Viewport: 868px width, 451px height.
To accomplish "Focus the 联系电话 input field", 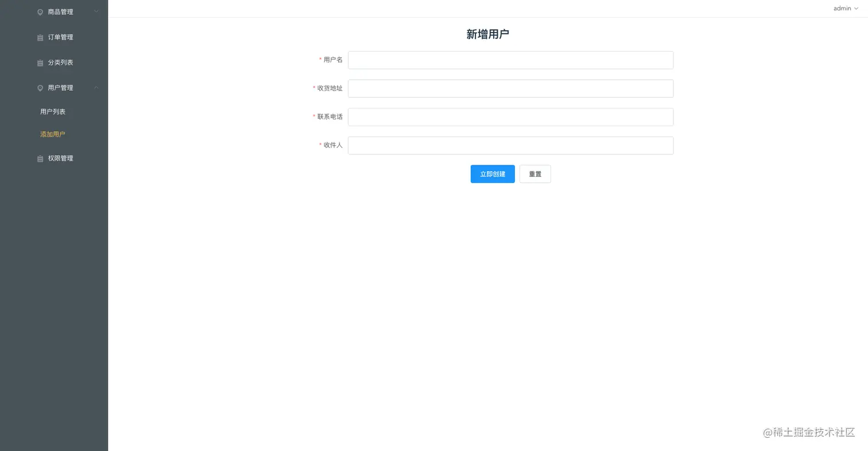I will (x=510, y=117).
